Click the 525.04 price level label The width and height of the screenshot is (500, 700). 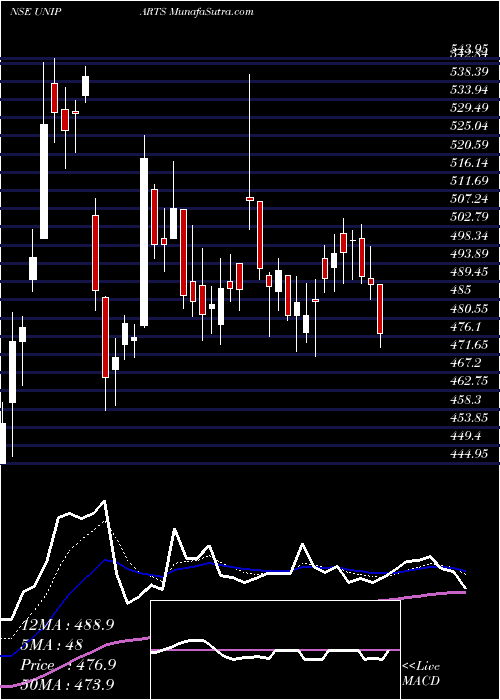[468, 126]
